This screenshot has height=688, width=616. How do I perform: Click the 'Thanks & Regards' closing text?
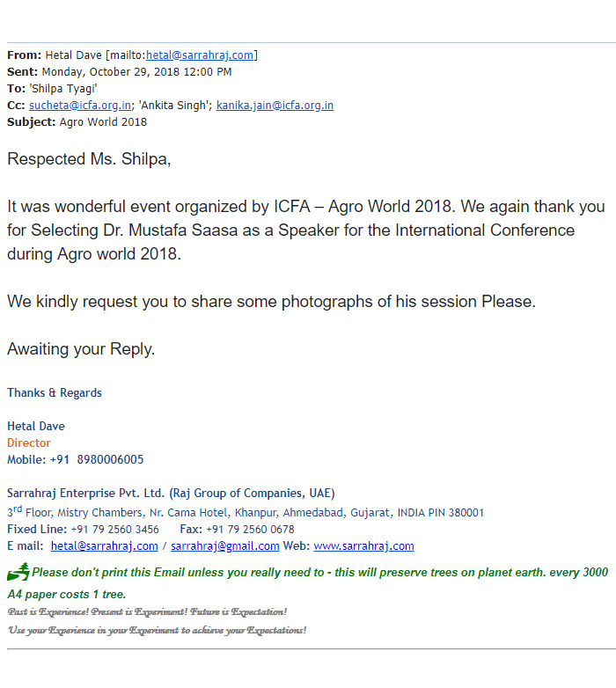click(55, 393)
